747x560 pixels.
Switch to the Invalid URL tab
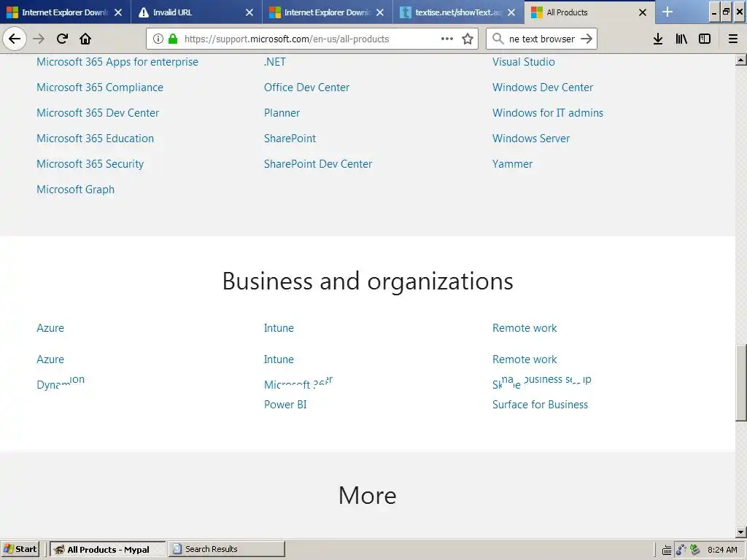[196, 12]
